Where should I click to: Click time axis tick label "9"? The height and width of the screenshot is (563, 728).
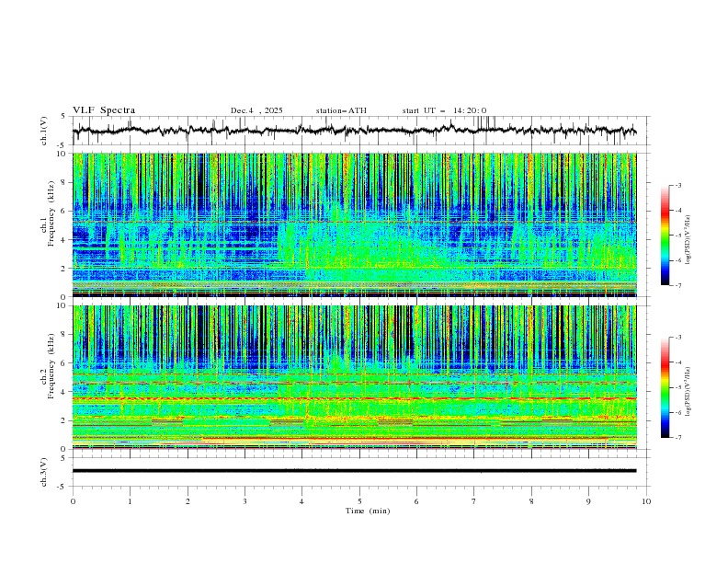point(588,501)
